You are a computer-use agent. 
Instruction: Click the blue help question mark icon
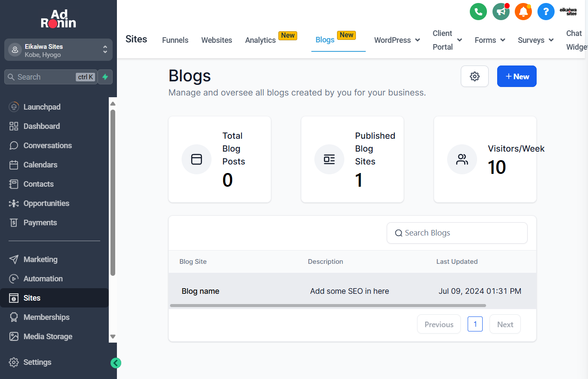coord(546,12)
